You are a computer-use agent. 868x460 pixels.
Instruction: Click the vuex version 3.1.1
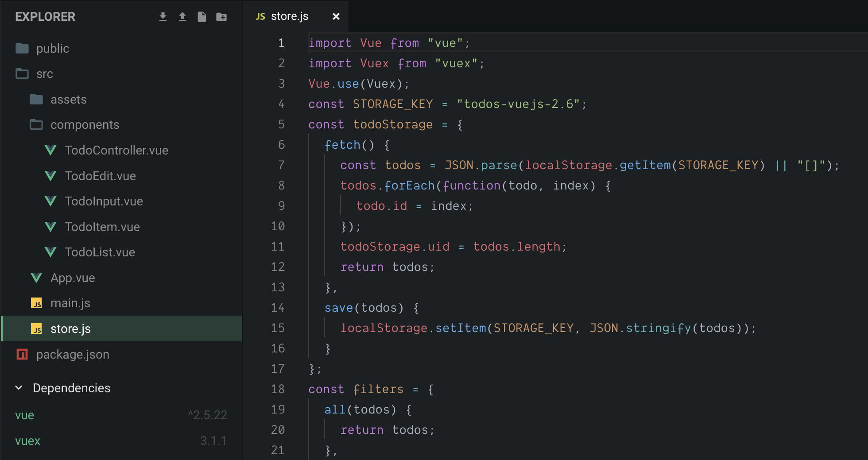(213, 441)
